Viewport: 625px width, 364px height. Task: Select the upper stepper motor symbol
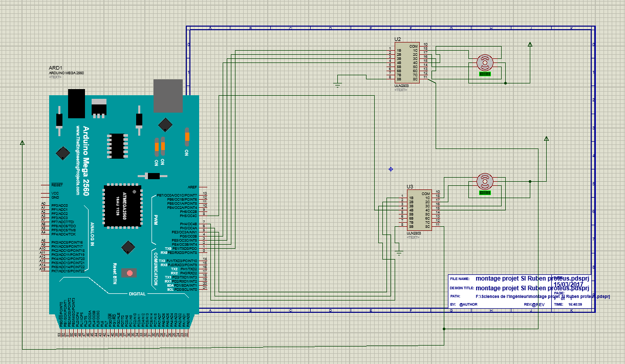pos(484,62)
